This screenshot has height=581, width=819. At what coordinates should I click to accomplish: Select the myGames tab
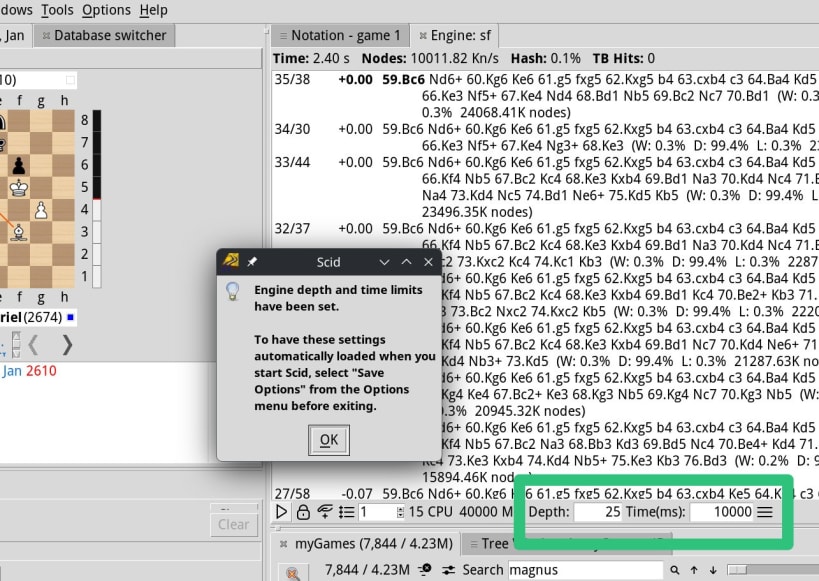pyautogui.click(x=367, y=544)
